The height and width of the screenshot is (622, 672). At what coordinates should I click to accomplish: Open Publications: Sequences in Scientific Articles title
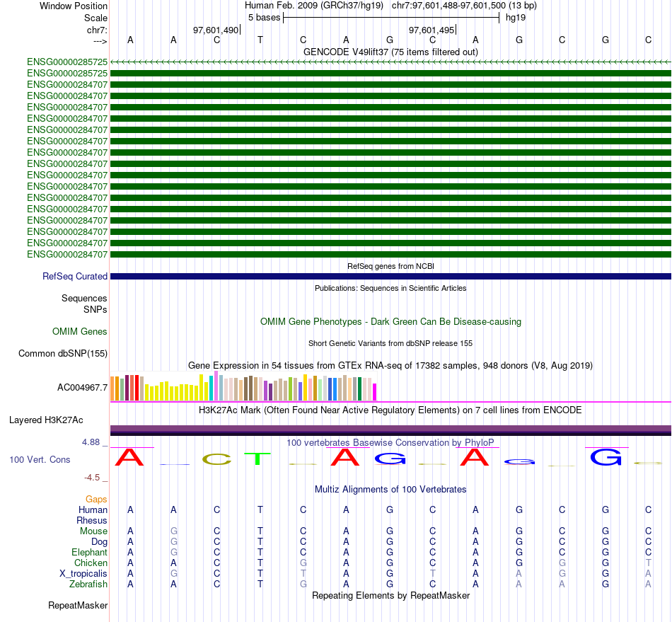tap(390, 288)
